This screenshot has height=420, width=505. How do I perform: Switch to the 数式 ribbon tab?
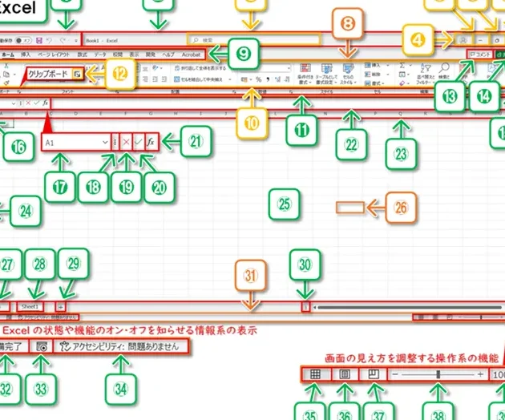coord(82,55)
